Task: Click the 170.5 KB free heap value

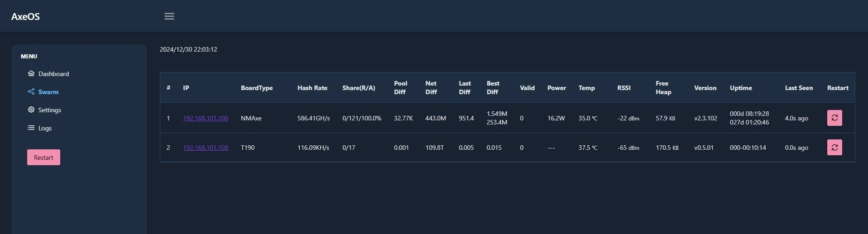Action: click(667, 148)
